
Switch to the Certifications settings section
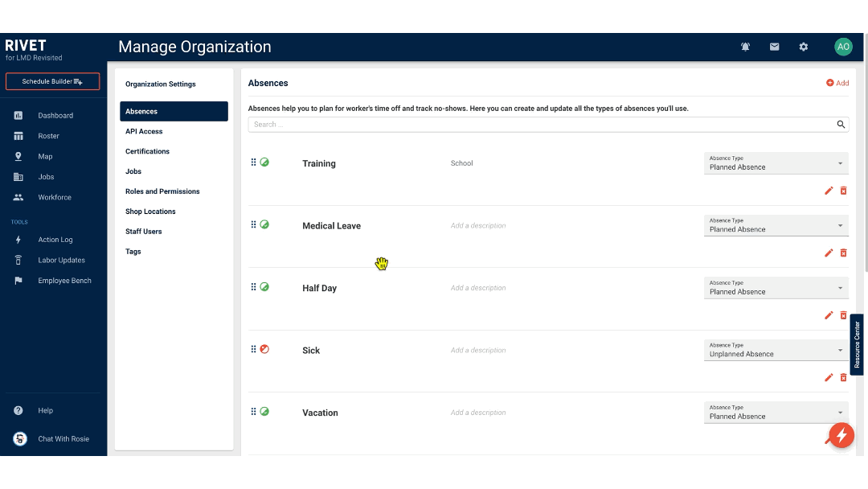coord(147,151)
